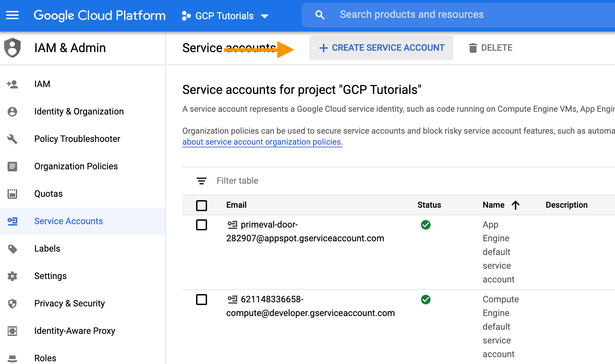Click the Policy Troubleshooter wrench icon
Viewport: 615px width, 364px height.
pos(12,139)
